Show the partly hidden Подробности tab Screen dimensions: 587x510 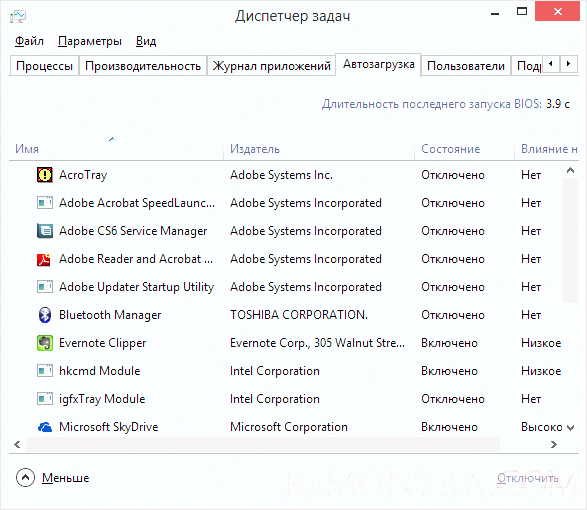coord(527,66)
